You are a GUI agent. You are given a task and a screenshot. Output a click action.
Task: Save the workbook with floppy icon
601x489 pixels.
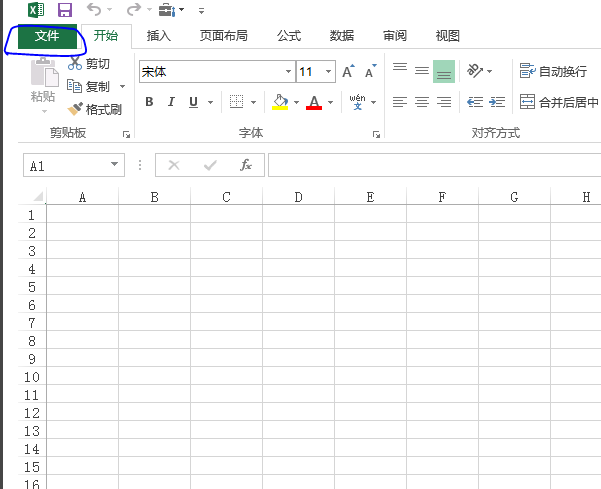tap(65, 10)
